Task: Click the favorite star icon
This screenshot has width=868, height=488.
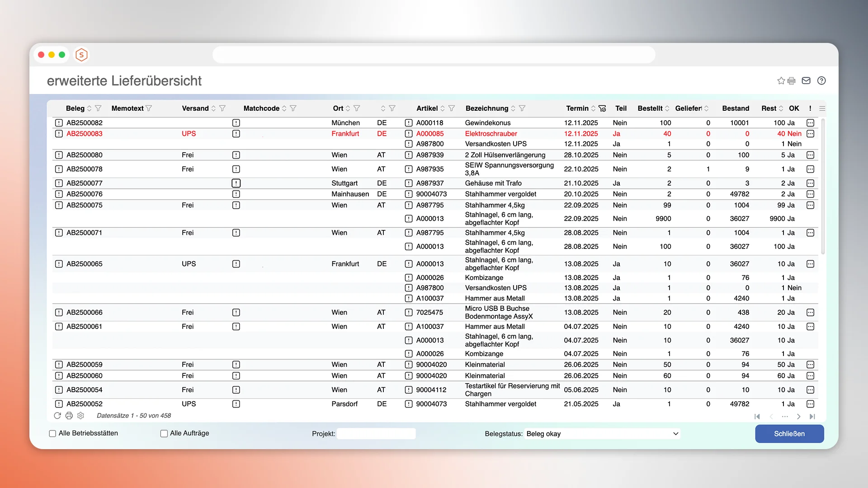Action: 781,81
